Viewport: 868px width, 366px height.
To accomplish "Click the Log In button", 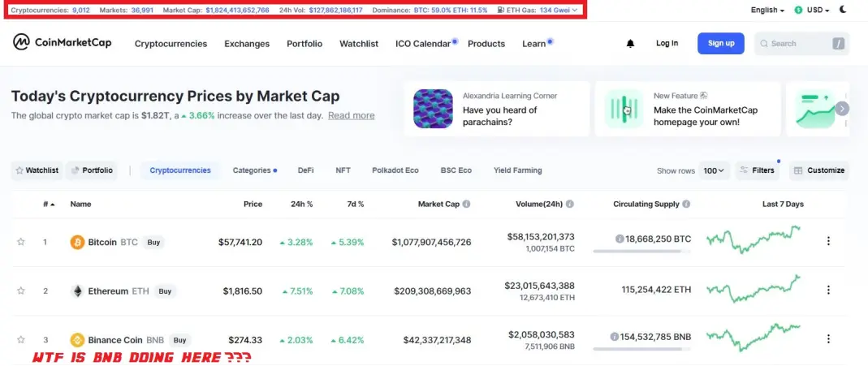I will point(667,43).
